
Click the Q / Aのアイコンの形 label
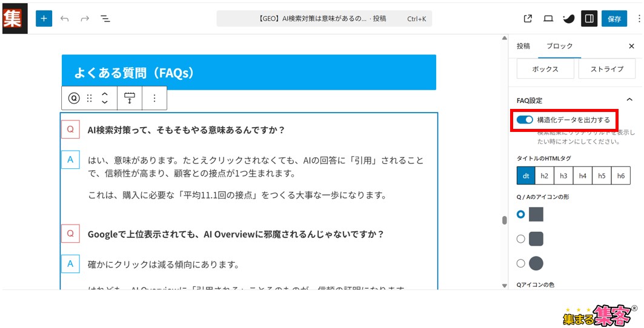543,197
